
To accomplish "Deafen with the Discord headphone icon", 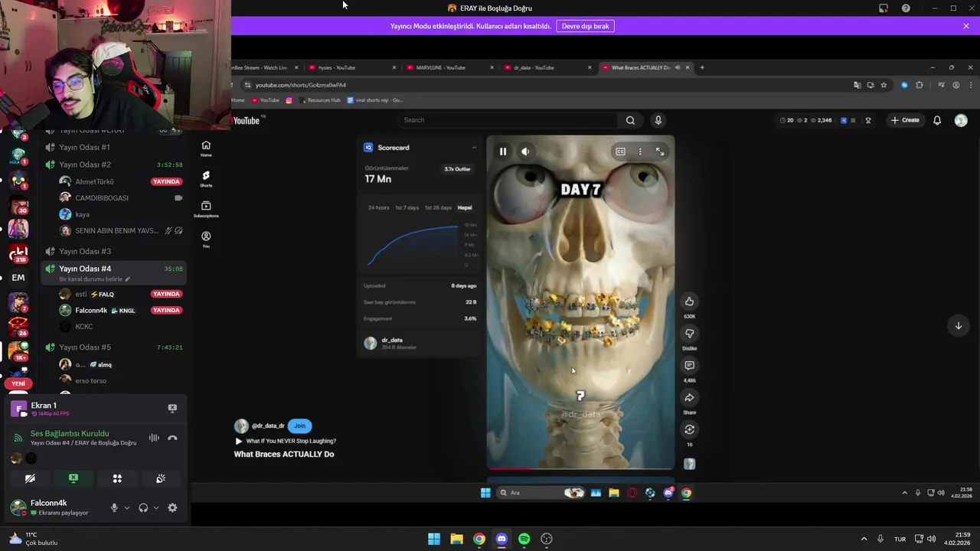I will tap(143, 507).
